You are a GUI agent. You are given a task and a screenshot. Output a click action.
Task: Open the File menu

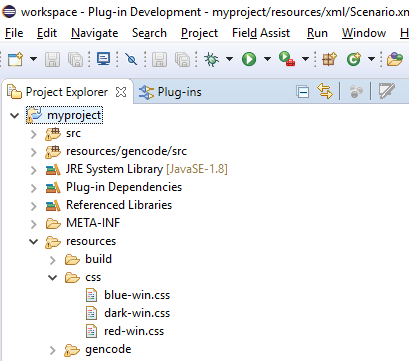pos(14,33)
